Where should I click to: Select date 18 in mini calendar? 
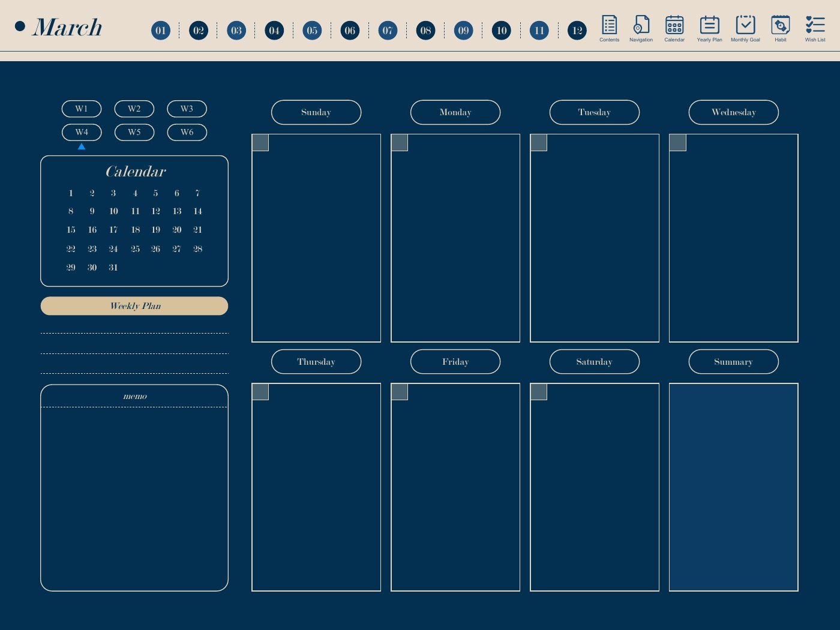136,230
